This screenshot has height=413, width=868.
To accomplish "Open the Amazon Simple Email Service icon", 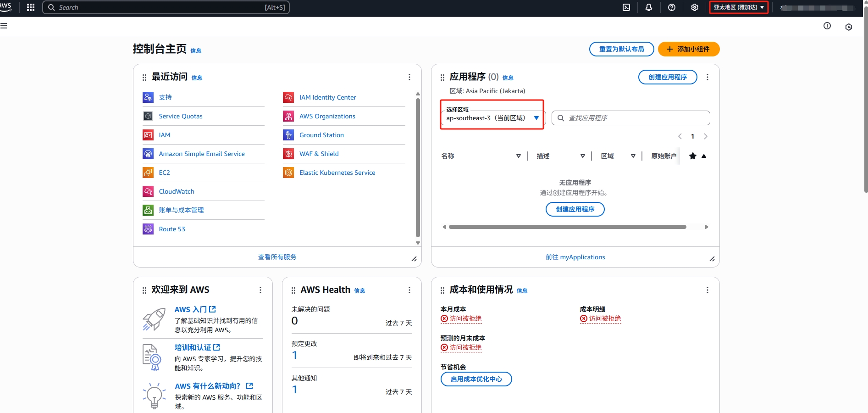I will (148, 154).
